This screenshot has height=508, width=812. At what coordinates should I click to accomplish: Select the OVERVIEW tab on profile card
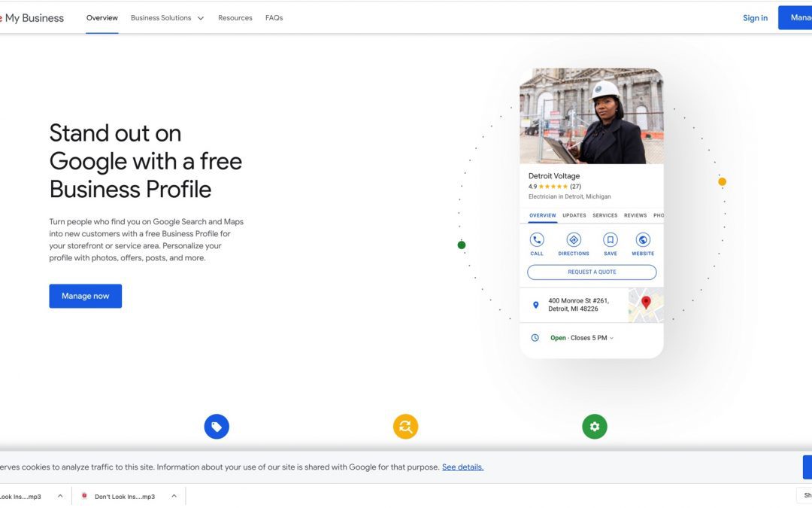click(x=542, y=215)
